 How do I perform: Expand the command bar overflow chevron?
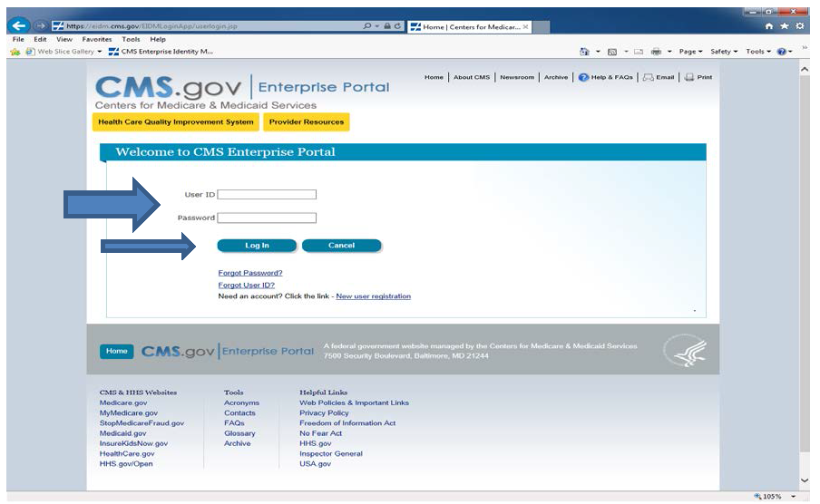[805, 47]
